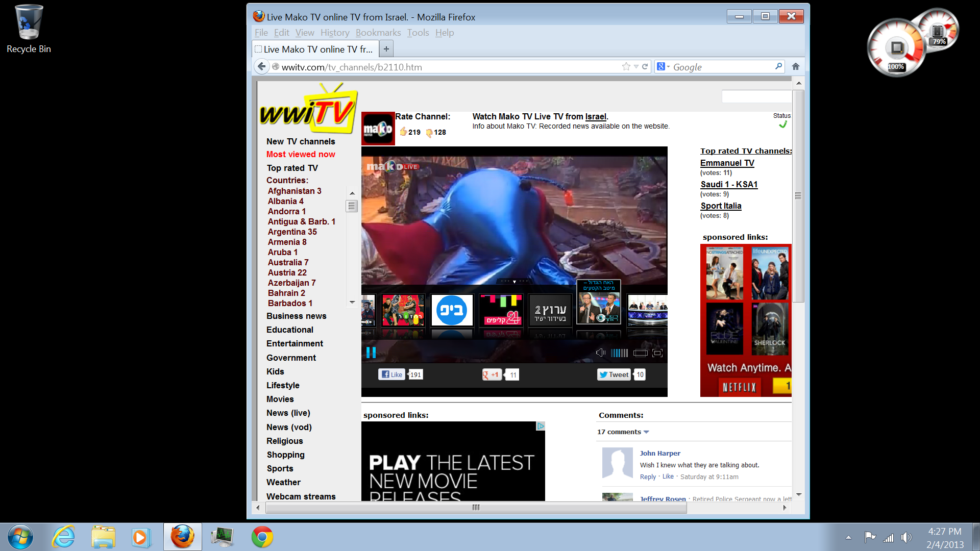
Task: Open the Business news category
Action: pos(296,316)
